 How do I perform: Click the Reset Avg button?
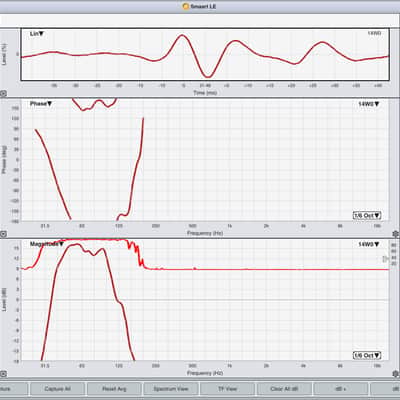coord(114,389)
